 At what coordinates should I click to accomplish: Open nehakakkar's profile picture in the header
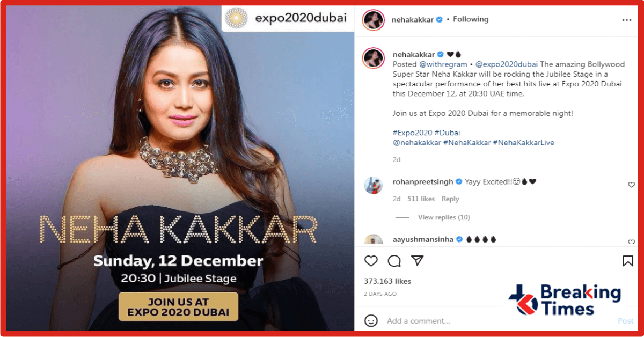point(374,19)
